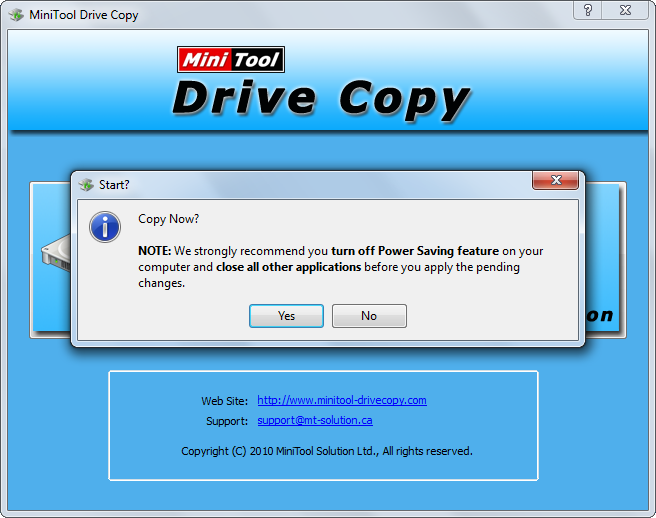Image resolution: width=656 pixels, height=518 pixels.
Task: Decline the copy with the No button
Action: 369,316
